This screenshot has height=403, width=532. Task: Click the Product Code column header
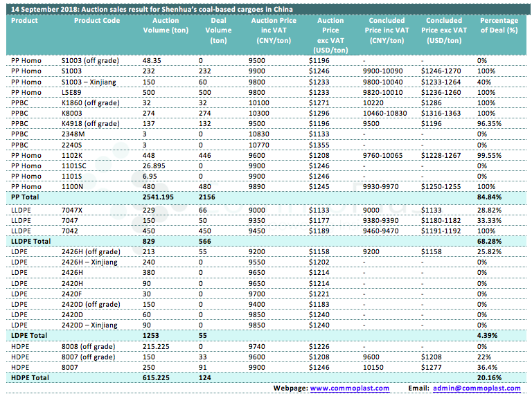97,21
